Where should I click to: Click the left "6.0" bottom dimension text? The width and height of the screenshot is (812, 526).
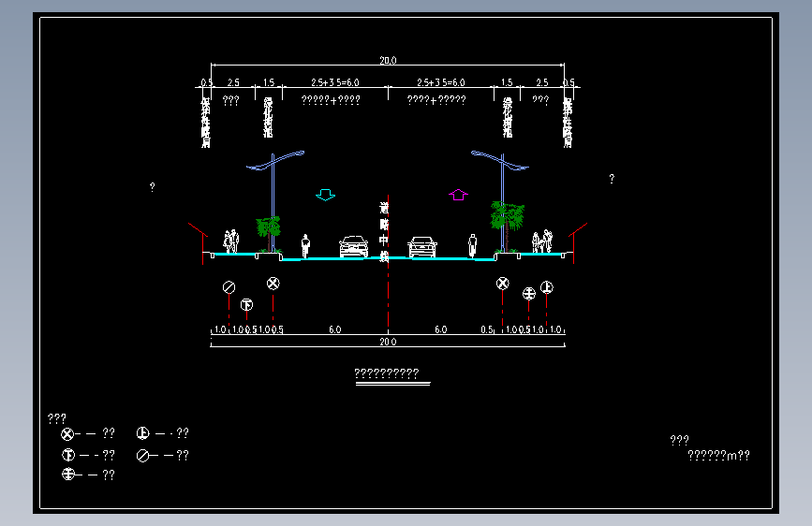pyautogui.click(x=335, y=329)
